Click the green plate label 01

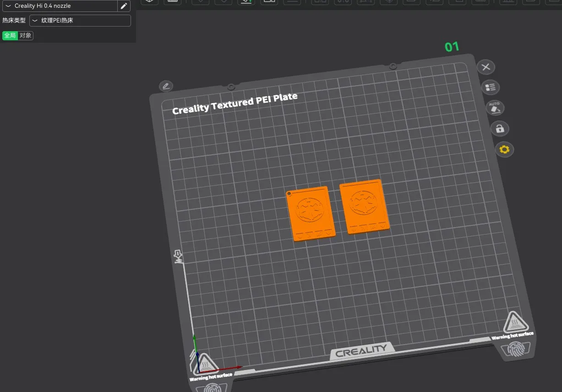[x=451, y=46]
